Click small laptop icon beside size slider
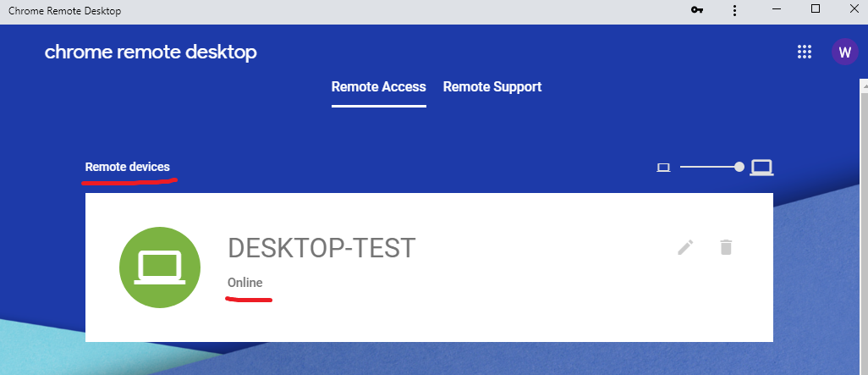Image resolution: width=868 pixels, height=375 pixels. (663, 168)
